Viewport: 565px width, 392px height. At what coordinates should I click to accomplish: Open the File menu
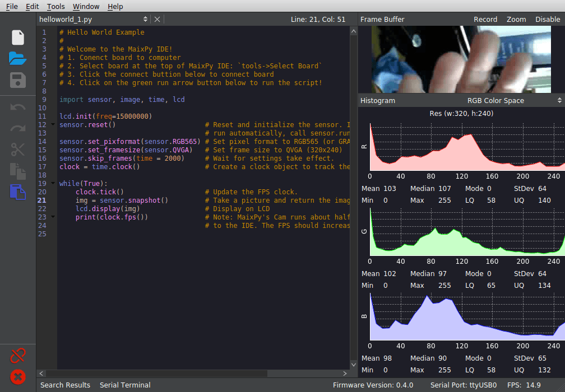(x=12, y=7)
